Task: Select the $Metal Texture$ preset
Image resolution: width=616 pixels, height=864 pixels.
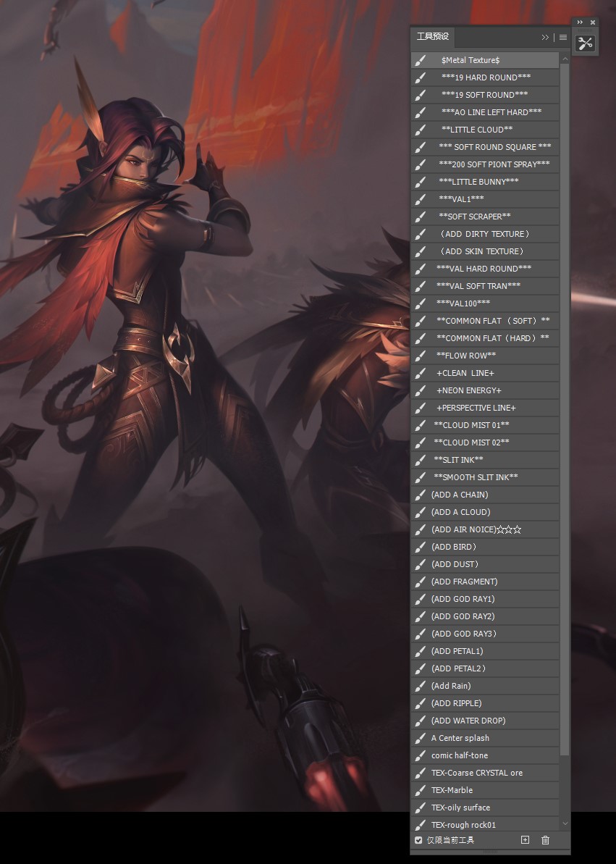Action: 485,60
